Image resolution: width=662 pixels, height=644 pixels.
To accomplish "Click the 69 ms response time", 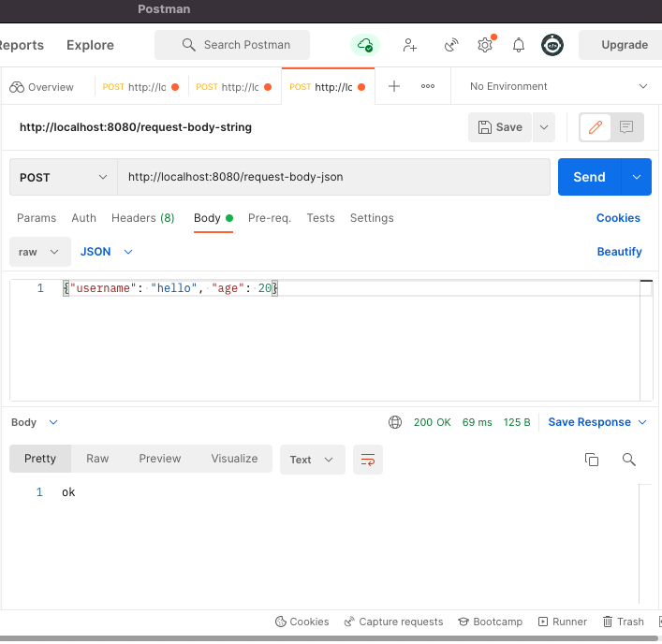I will pos(478,422).
